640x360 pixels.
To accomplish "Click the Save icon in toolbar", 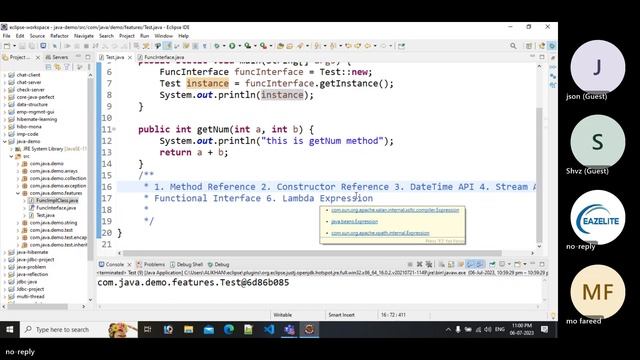I will 22,46.
